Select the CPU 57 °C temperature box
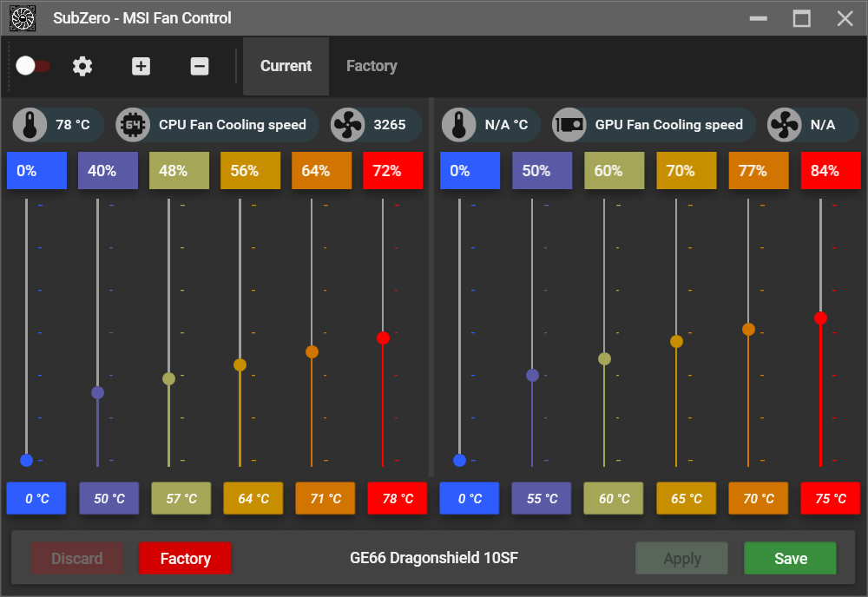The width and height of the screenshot is (868, 597). tap(181, 499)
